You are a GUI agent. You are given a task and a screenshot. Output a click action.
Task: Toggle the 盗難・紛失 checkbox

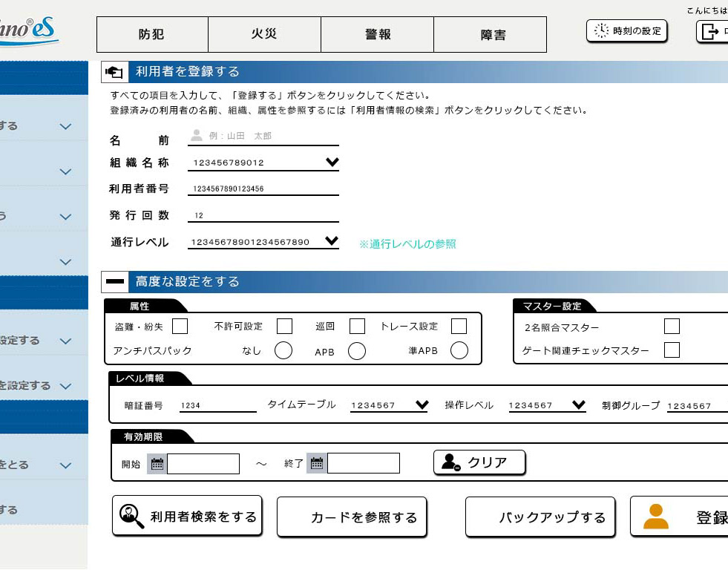click(180, 327)
